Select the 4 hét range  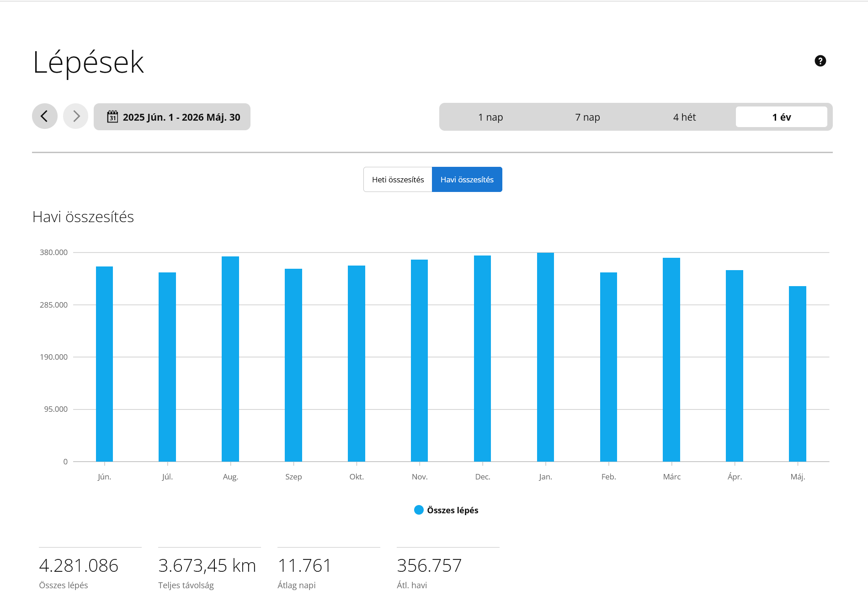pyautogui.click(x=684, y=117)
